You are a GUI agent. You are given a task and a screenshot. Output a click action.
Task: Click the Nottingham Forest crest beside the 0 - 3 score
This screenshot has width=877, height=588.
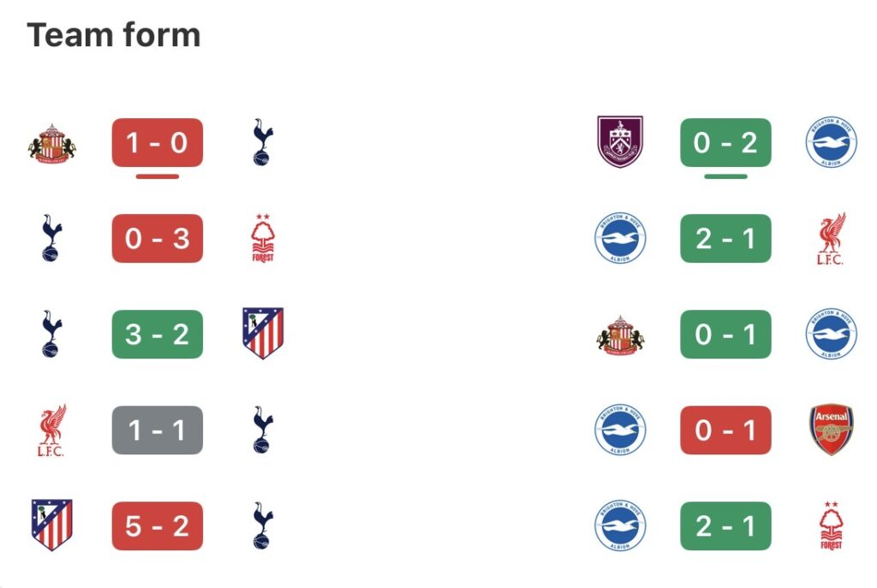click(263, 239)
